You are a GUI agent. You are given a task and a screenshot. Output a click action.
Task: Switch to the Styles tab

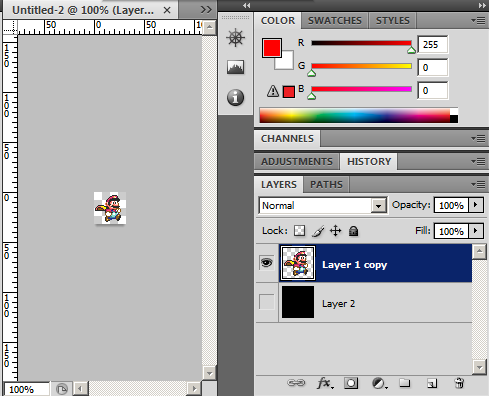pyautogui.click(x=392, y=21)
